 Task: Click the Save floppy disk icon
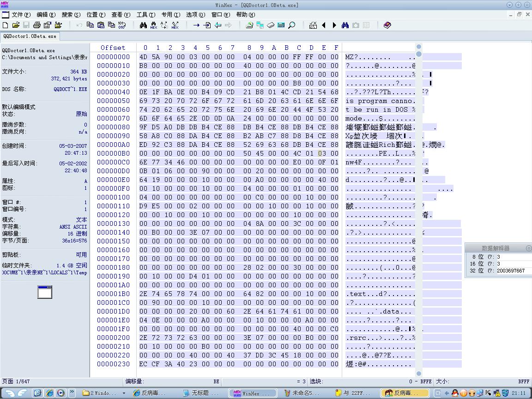26,25
